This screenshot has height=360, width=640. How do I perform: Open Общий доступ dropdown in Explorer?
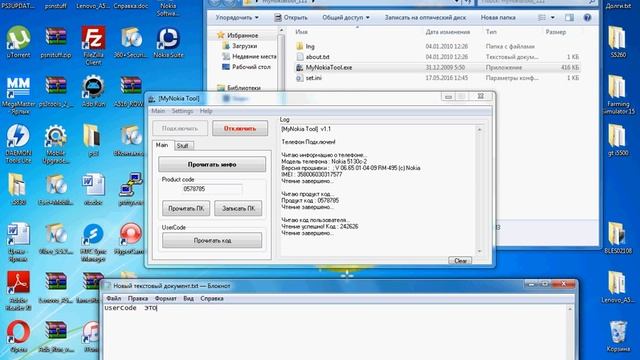coord(346,18)
